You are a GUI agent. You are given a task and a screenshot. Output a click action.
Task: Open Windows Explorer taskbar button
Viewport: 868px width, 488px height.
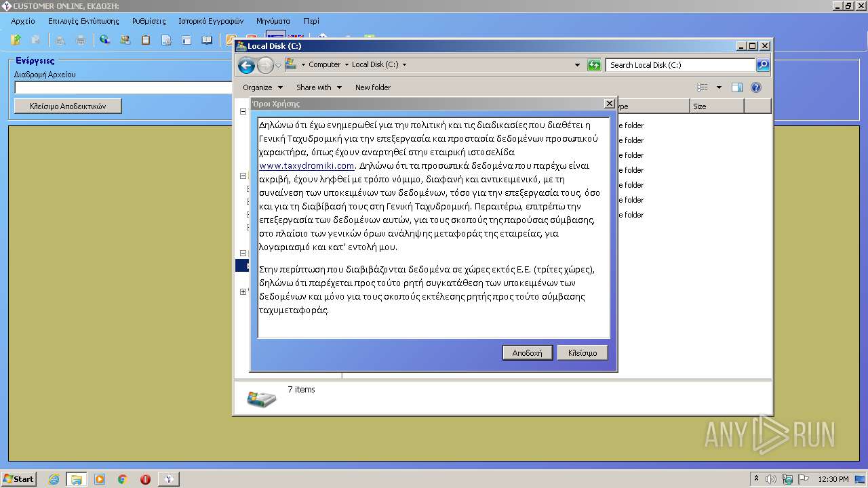pos(77,479)
